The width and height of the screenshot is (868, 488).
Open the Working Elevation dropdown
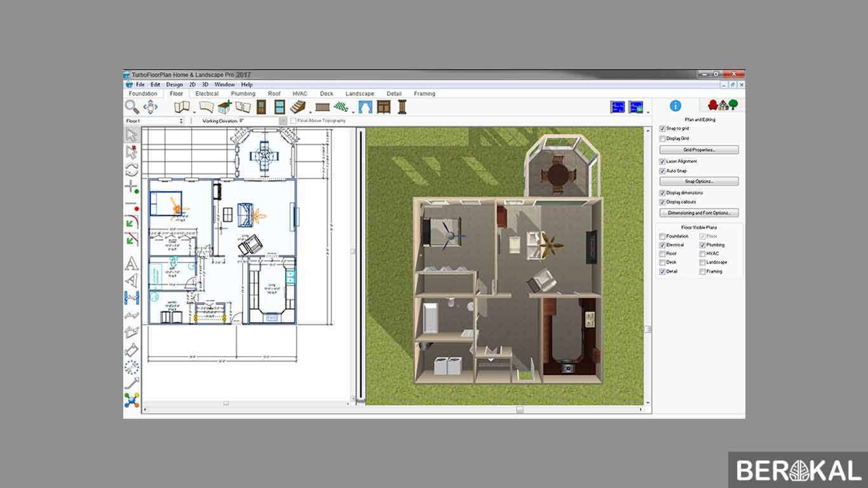click(x=283, y=120)
